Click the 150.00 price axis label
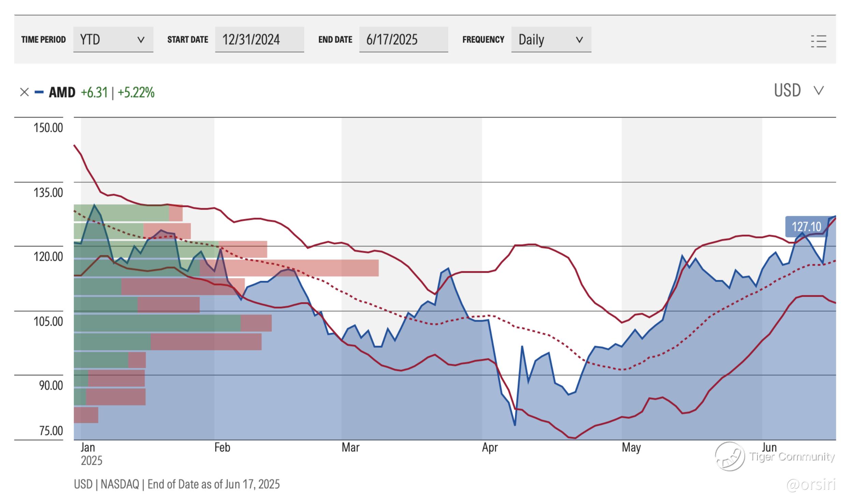Image resolution: width=853 pixels, height=504 pixels. point(48,128)
